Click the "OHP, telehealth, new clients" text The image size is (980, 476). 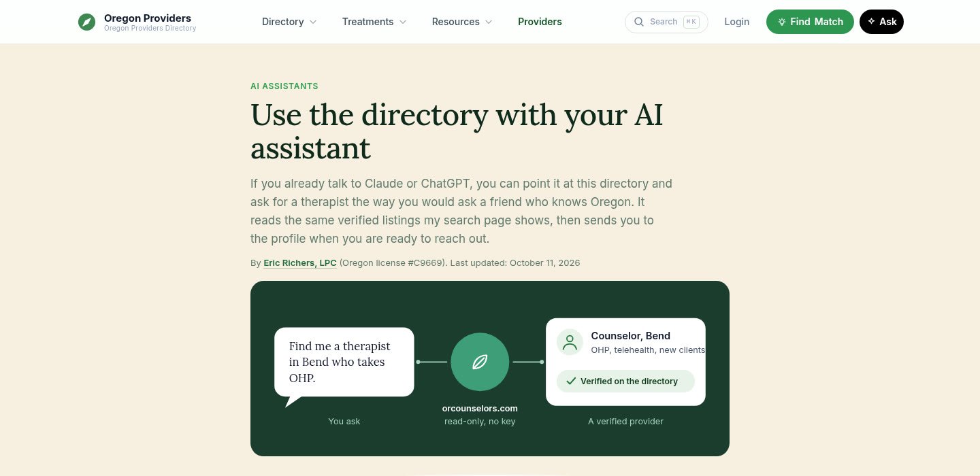[x=648, y=350]
